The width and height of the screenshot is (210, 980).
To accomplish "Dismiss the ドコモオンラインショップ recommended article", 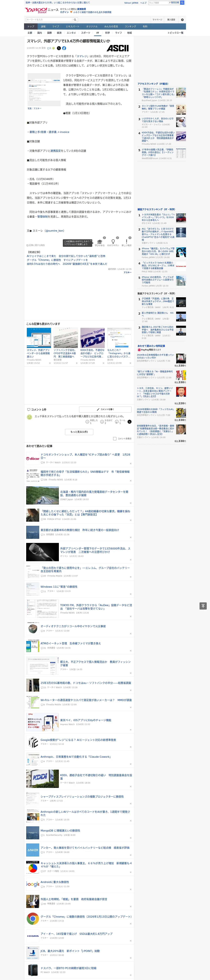I will click(131, 463).
